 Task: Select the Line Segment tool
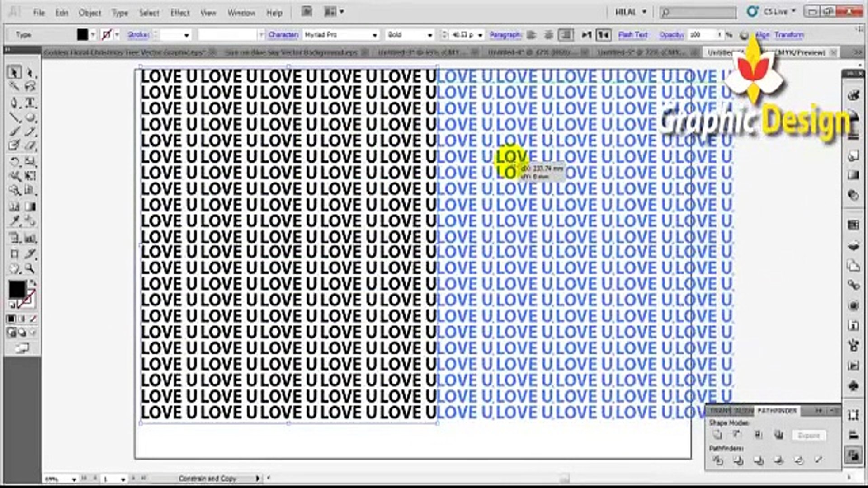14,117
